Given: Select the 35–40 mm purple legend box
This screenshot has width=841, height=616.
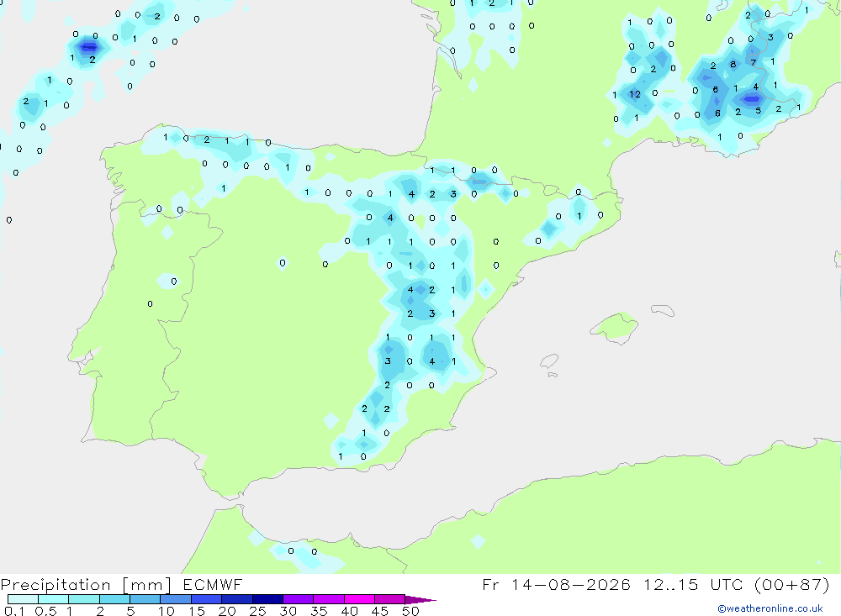Looking at the screenshot, I should [x=329, y=599].
